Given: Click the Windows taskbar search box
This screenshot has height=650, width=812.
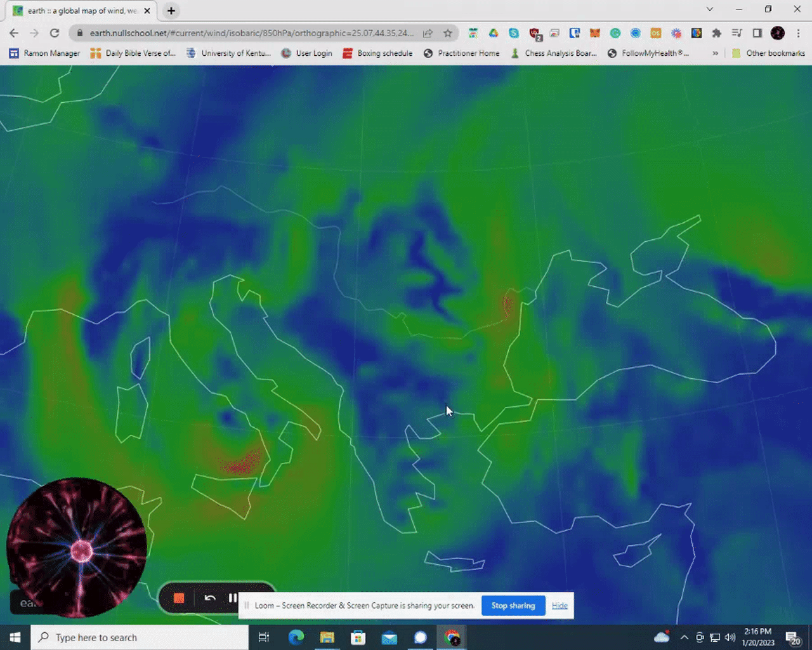Looking at the screenshot, I should [140, 637].
